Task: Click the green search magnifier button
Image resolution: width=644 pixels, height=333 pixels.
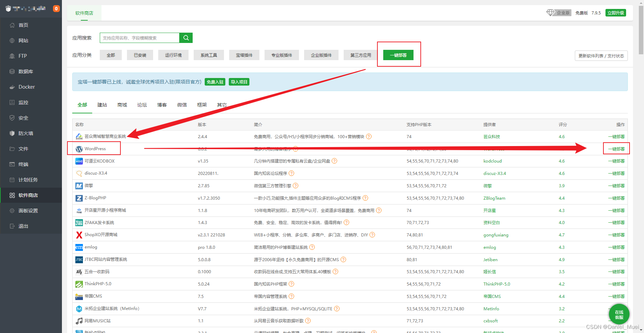Action: pos(186,38)
